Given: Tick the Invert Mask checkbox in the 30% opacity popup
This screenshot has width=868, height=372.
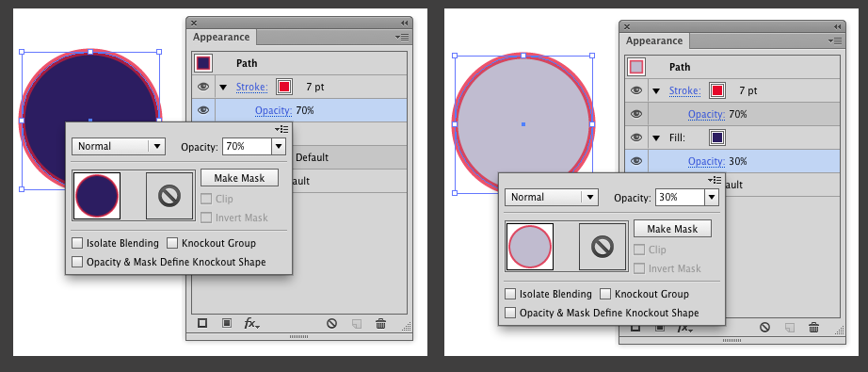Looking at the screenshot, I should [639, 268].
